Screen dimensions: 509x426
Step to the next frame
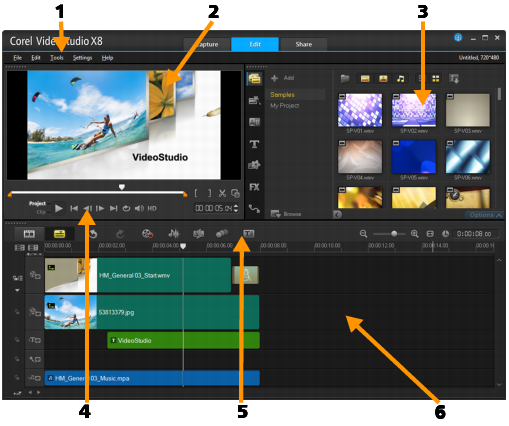tap(100, 209)
